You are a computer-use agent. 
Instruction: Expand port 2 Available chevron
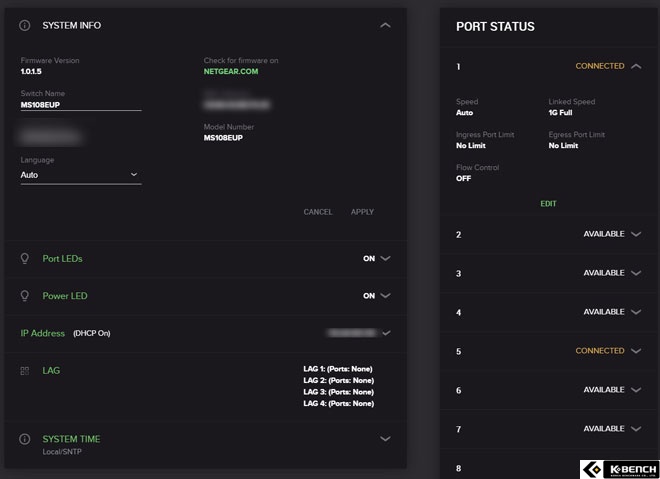(x=636, y=234)
